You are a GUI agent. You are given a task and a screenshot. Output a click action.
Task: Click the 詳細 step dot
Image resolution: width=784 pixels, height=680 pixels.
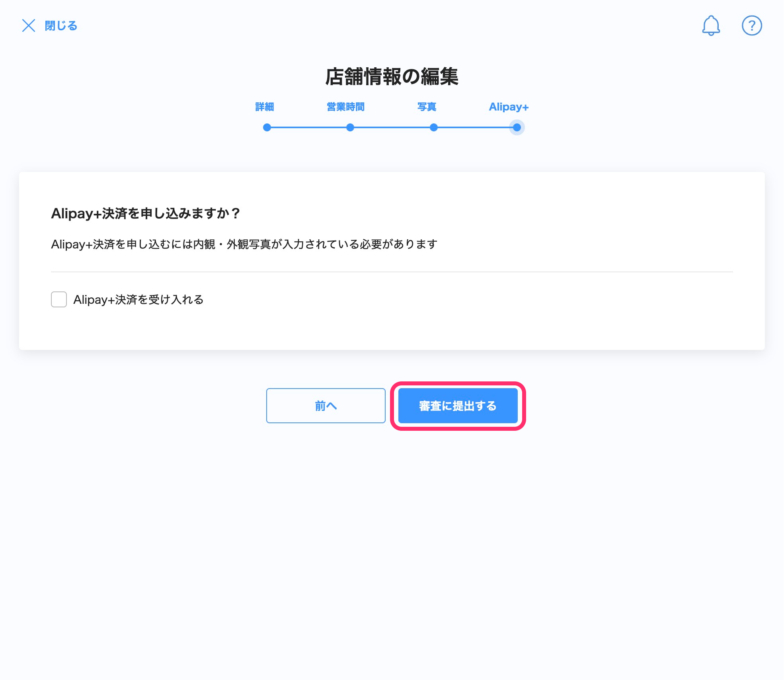(267, 127)
